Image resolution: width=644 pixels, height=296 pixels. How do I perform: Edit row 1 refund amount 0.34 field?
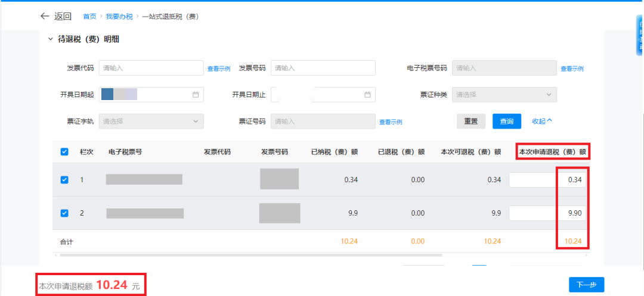pyautogui.click(x=547, y=180)
